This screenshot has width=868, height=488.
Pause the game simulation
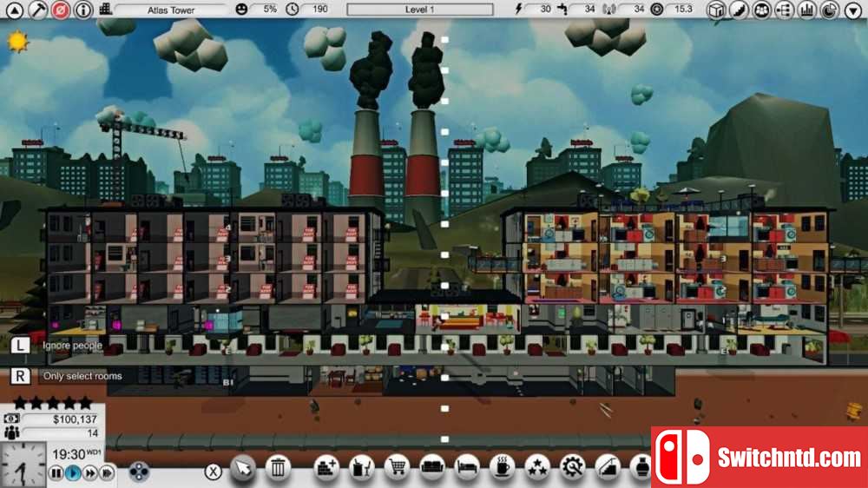click(x=56, y=473)
